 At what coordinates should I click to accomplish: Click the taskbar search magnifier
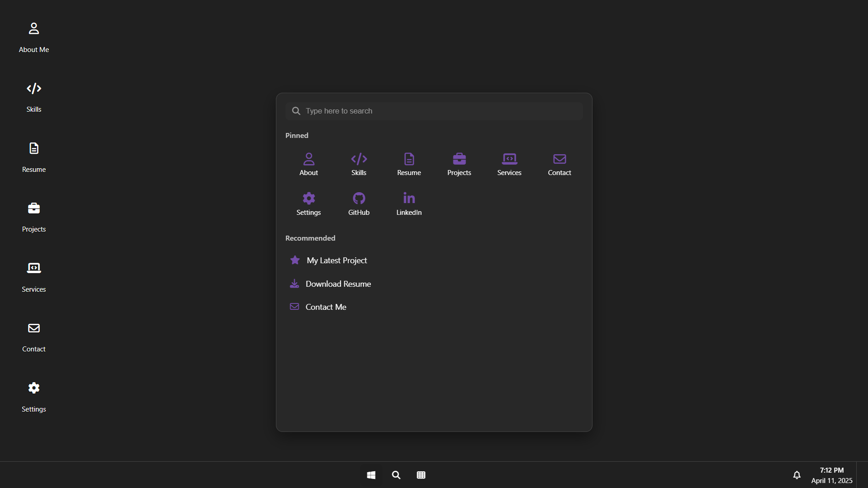pos(396,475)
